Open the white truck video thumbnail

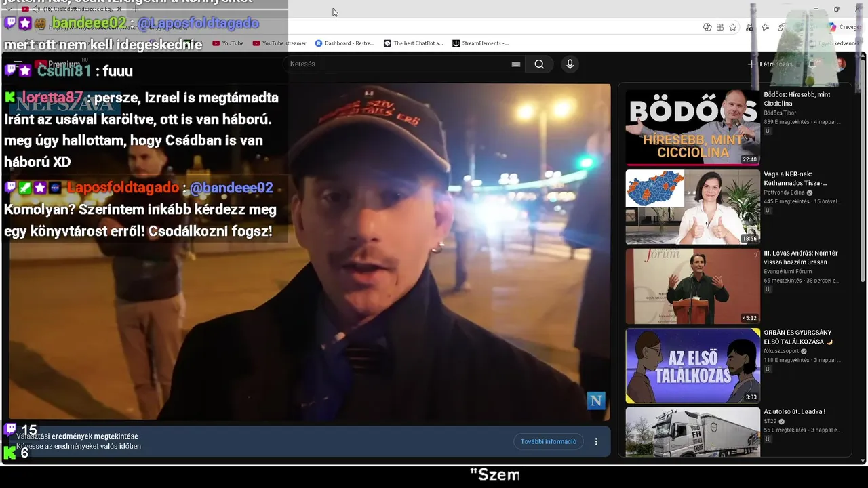point(692,432)
